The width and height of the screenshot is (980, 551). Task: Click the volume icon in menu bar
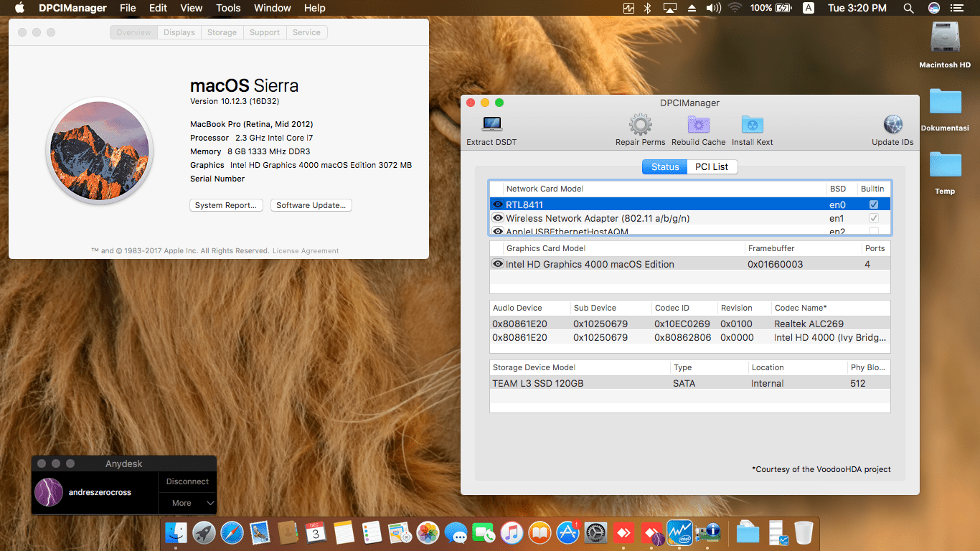(x=713, y=8)
